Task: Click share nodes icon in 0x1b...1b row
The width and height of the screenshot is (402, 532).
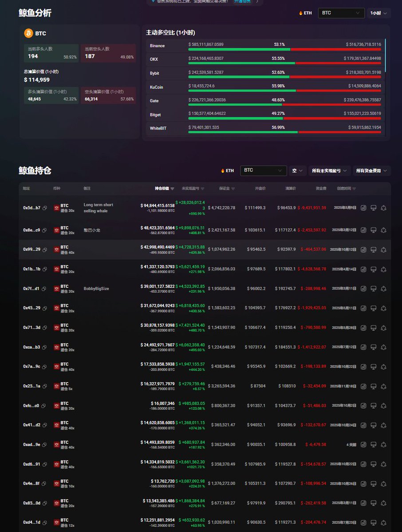Action: coord(383,269)
